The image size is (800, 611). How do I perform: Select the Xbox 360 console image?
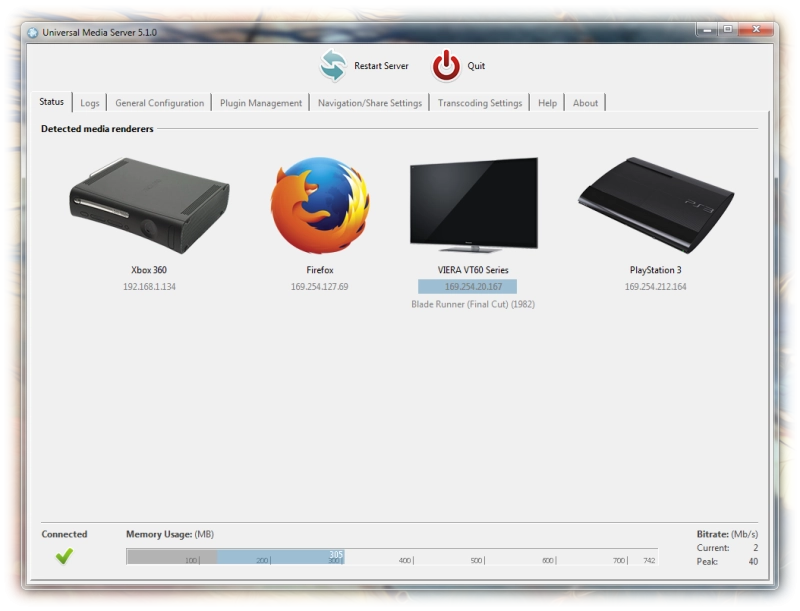click(x=149, y=206)
